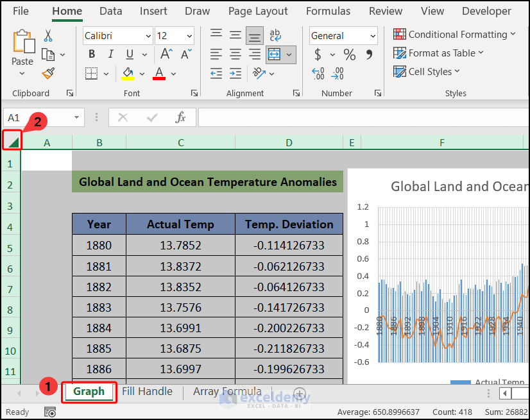Click the Format Painter brush icon
This screenshot has height=420, width=530.
pos(48,74)
